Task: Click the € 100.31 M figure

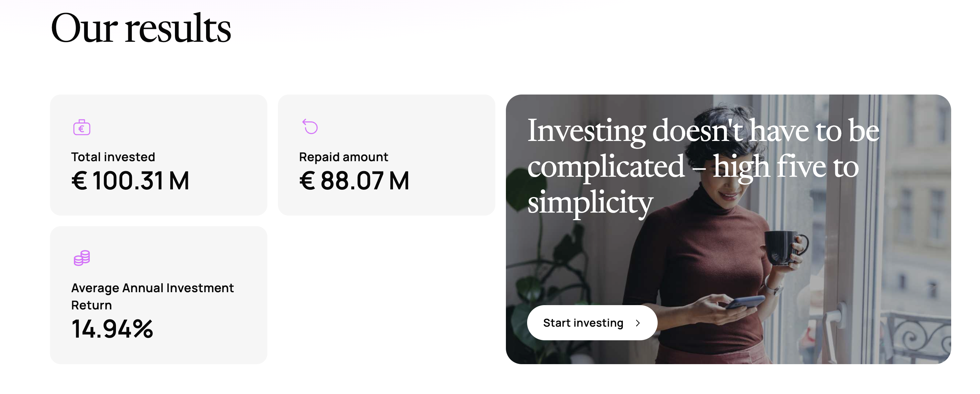Action: click(x=131, y=180)
